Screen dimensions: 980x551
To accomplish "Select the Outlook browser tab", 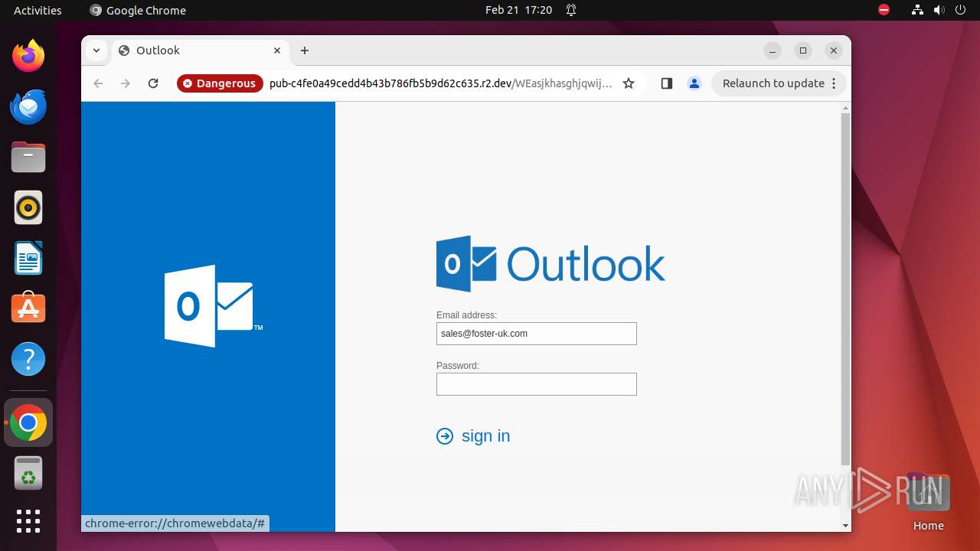I will (x=201, y=51).
